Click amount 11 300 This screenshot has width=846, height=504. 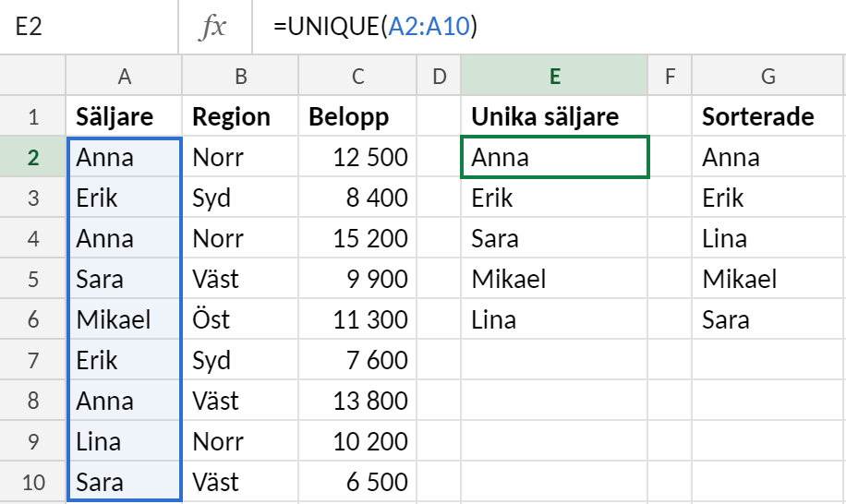click(357, 319)
